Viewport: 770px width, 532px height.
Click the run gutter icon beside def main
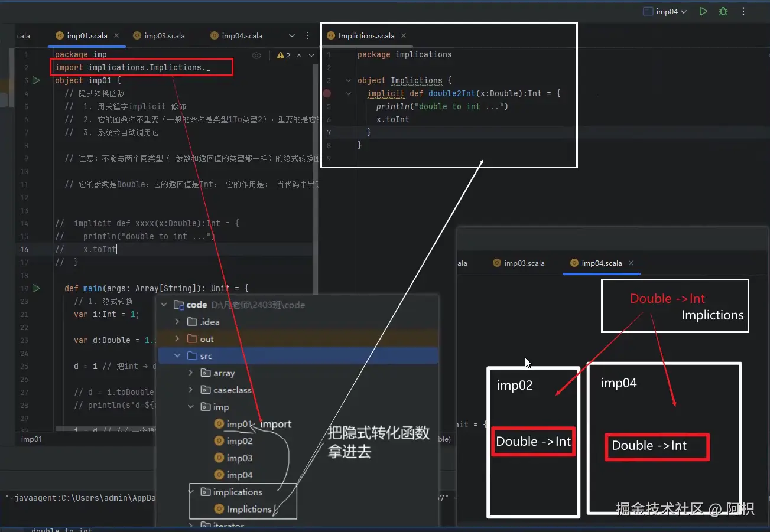point(35,288)
